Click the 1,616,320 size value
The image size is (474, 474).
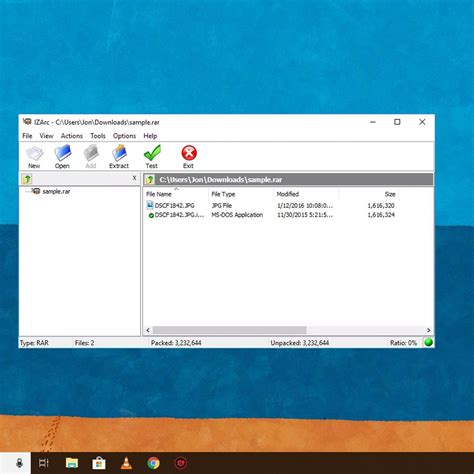click(381, 205)
